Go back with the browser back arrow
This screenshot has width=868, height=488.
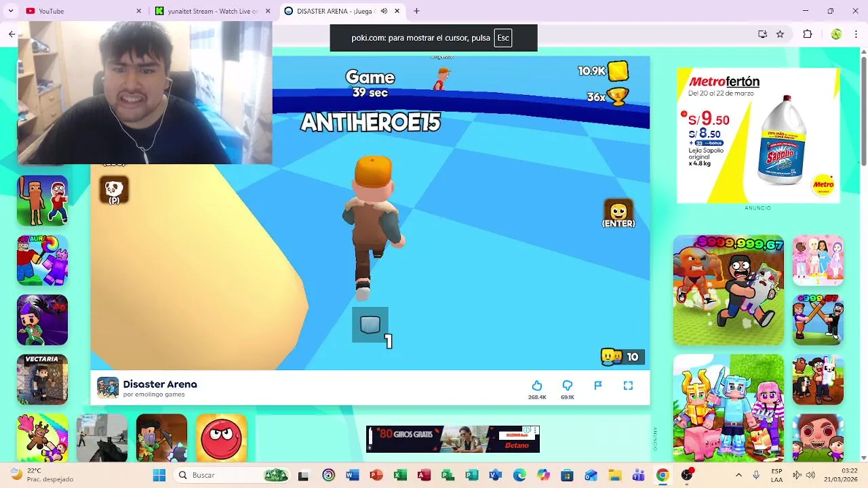tap(12, 34)
